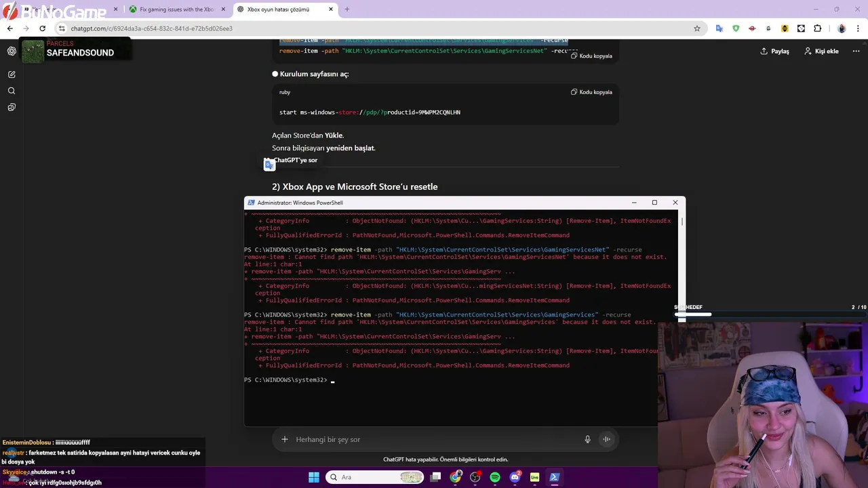The height and width of the screenshot is (488, 868).
Task: Add people with Kişi ekle
Action: (821, 51)
